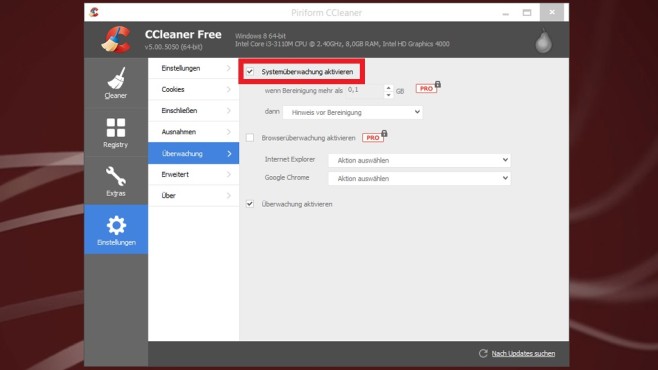The width and height of the screenshot is (658, 370).
Task: Click chevron beside Ausnahmen
Action: tap(229, 132)
